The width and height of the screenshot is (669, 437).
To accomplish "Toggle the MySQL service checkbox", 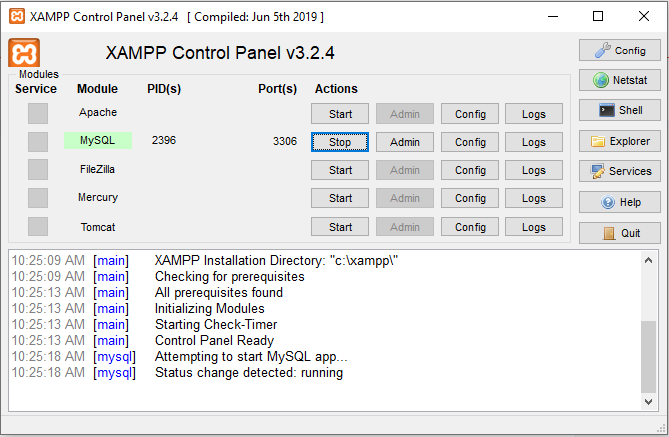I will (x=38, y=142).
